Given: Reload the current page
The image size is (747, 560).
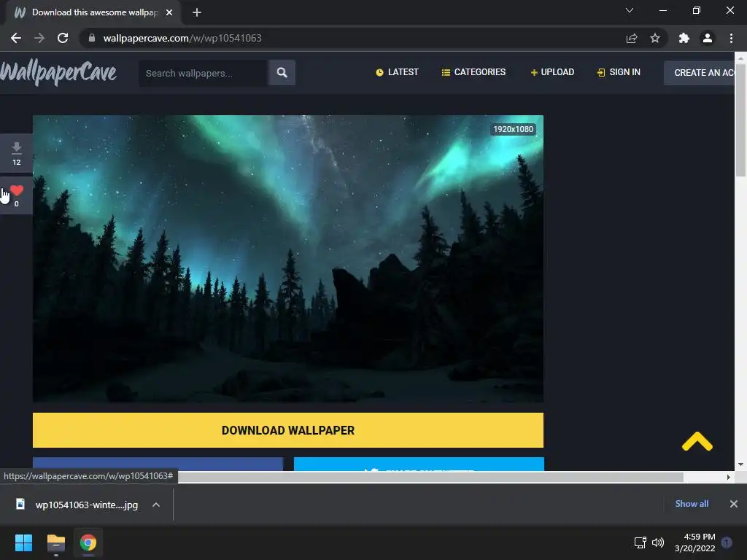Looking at the screenshot, I should tap(63, 38).
